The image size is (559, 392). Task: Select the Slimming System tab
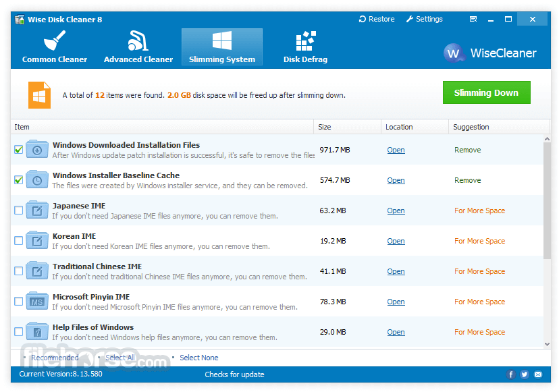tap(221, 47)
